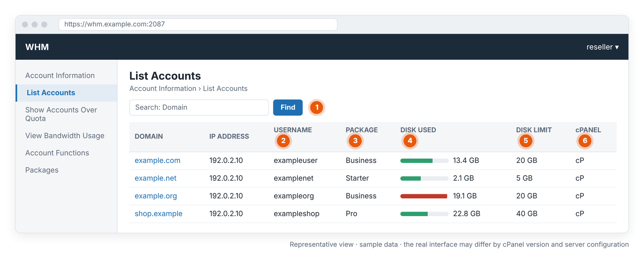Click the red example.org disk usage bar

[x=424, y=196]
